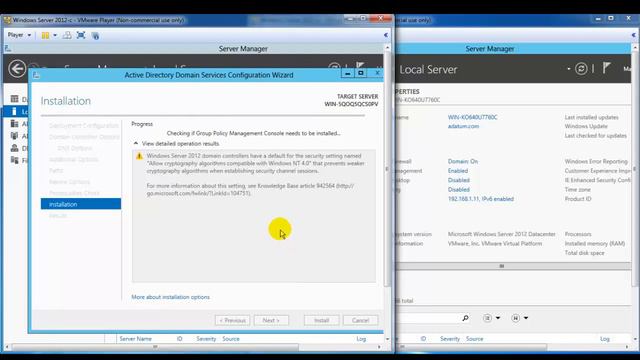This screenshot has height=360, width=640.
Task: Click the Log column header in left window
Action: tap(361, 338)
